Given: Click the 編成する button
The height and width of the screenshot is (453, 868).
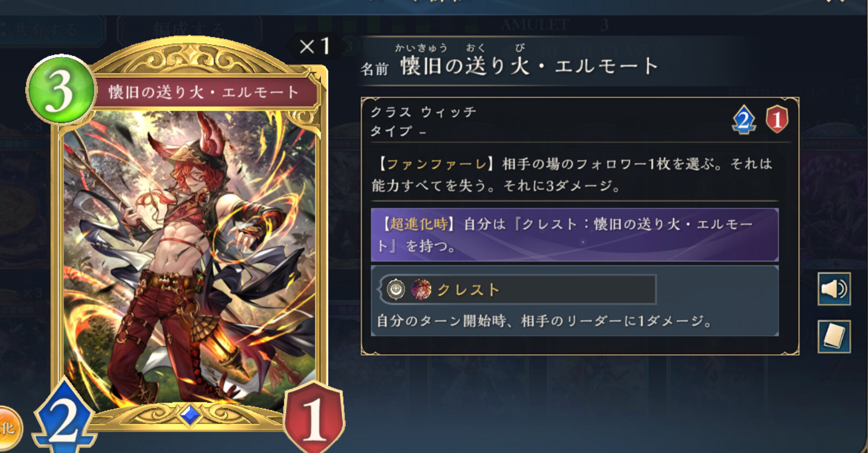Looking at the screenshot, I should (x=190, y=30).
